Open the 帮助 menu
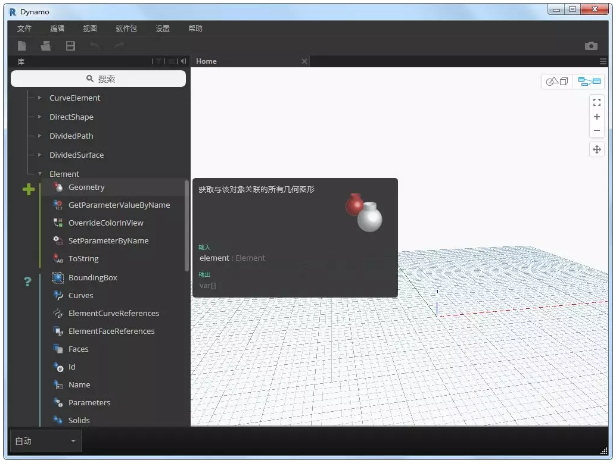This screenshot has height=468, width=616. (195, 28)
